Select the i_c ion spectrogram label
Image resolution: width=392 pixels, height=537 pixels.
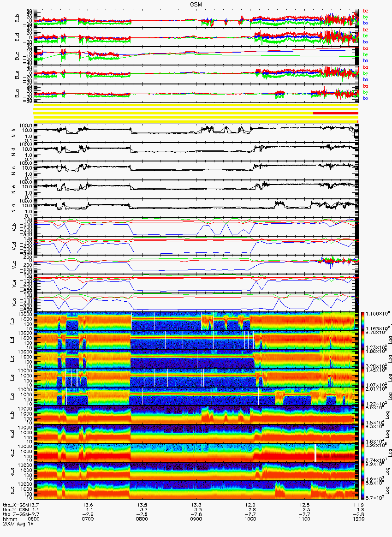12,359
